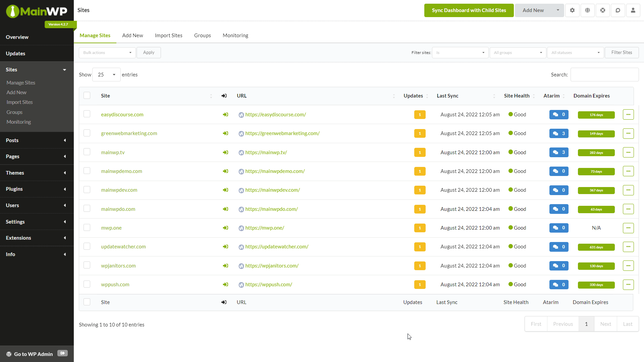Image resolution: width=644 pixels, height=362 pixels.
Task: Check the row checkbox for mainwpdemo.com
Action: coord(87,171)
